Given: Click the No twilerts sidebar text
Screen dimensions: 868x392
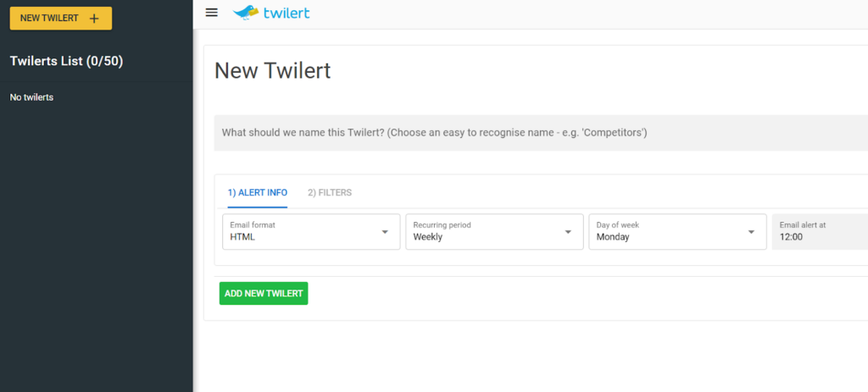Looking at the screenshot, I should (x=31, y=97).
